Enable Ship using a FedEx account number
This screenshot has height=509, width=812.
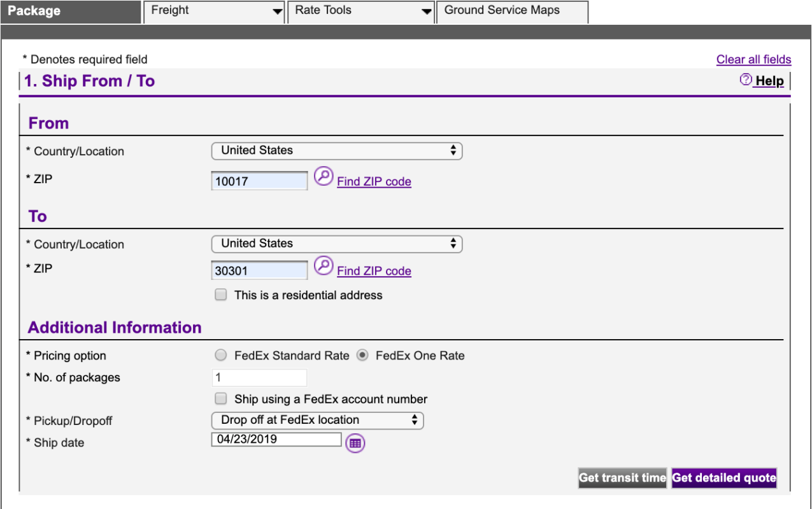[220, 398]
